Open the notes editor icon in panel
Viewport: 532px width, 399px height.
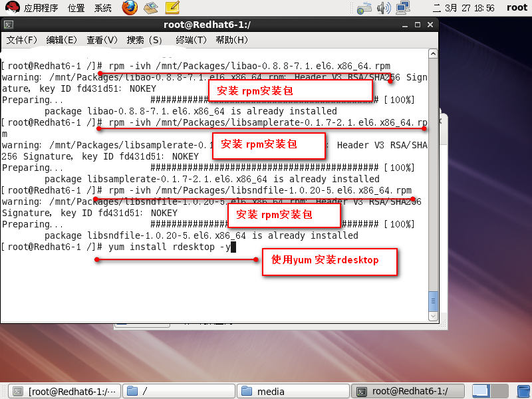172,7
